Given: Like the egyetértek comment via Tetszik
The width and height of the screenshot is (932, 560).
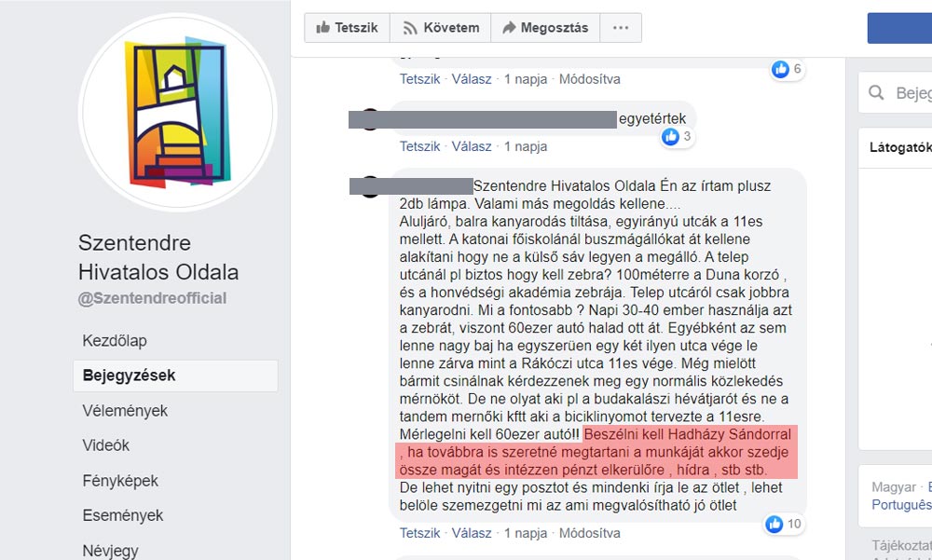Looking at the screenshot, I should (419, 146).
